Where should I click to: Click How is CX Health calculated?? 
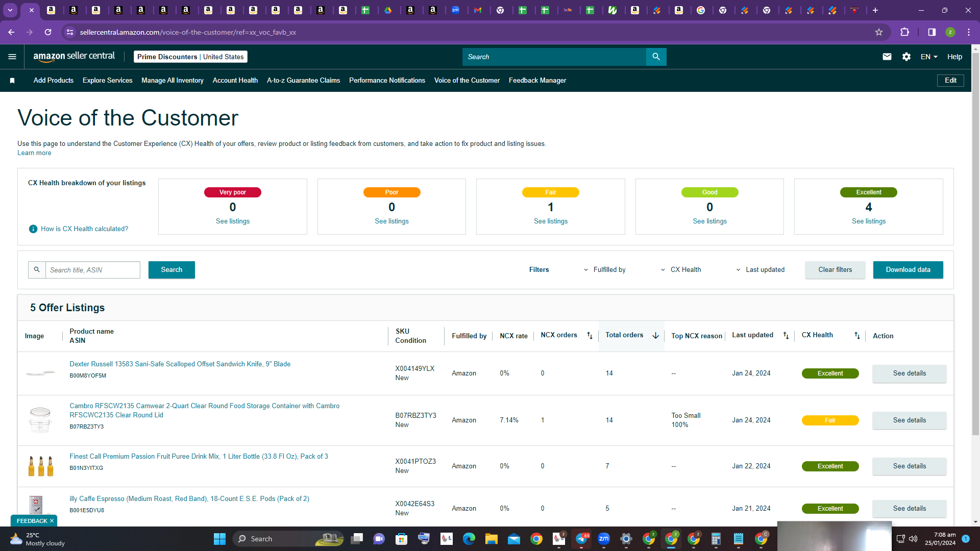coord(85,229)
